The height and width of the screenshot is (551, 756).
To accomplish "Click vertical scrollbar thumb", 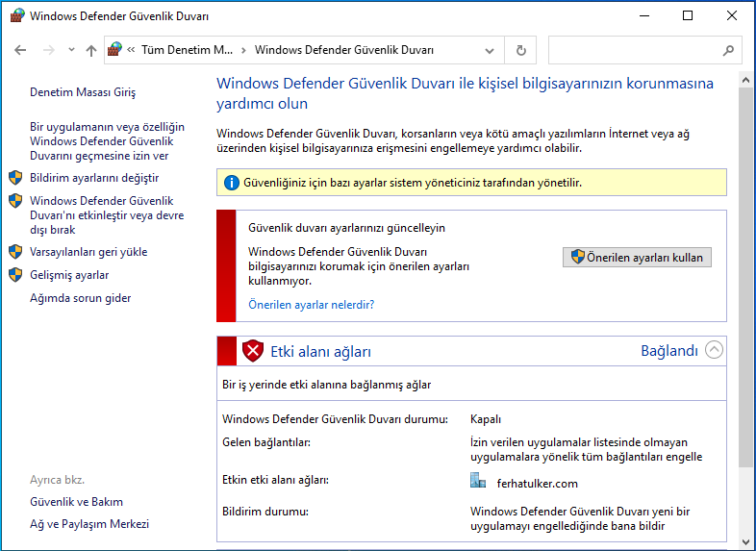I will (745, 277).
